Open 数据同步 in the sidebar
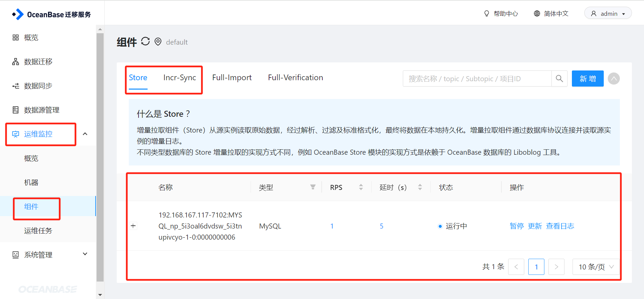Screen dimensions: 644x299 click(x=38, y=86)
